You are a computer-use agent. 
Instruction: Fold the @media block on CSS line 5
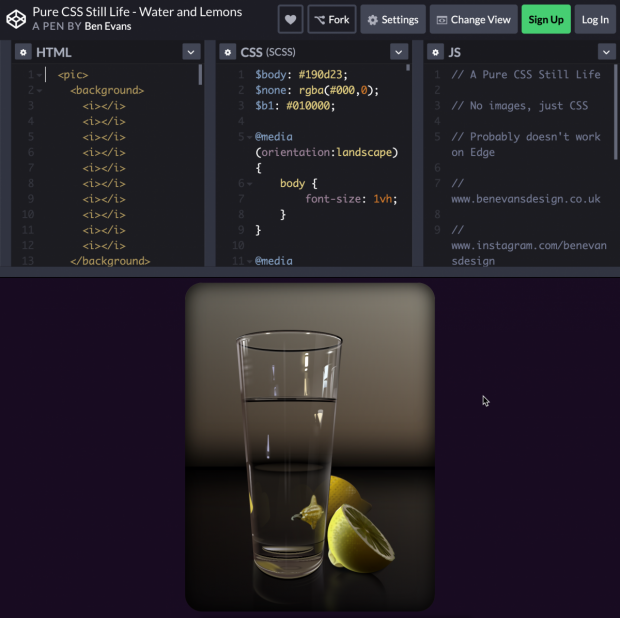pos(249,137)
